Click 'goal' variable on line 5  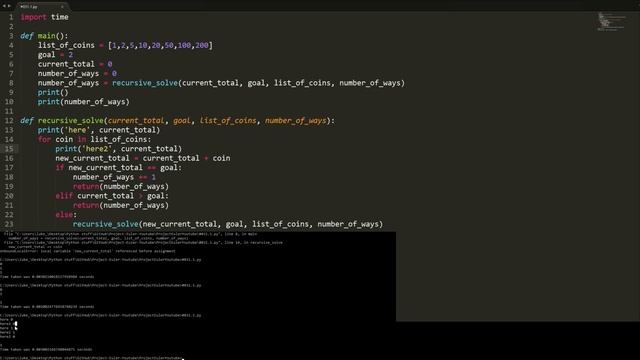click(x=47, y=55)
